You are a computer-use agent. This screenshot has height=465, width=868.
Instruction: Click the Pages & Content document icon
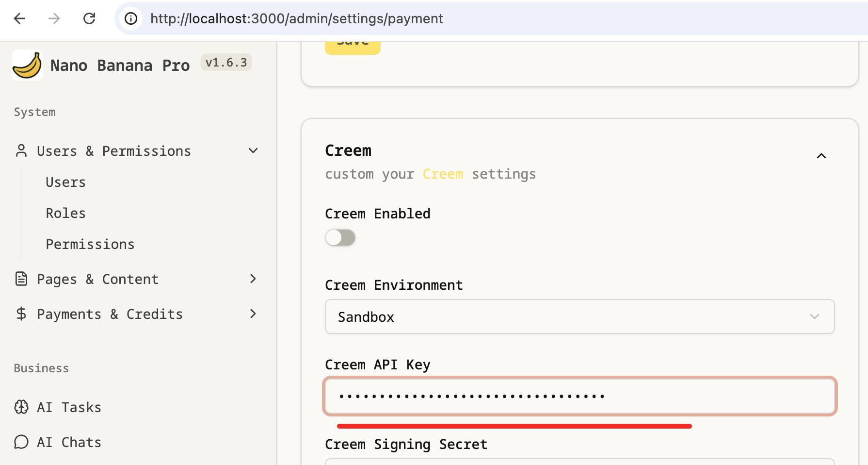tap(21, 279)
